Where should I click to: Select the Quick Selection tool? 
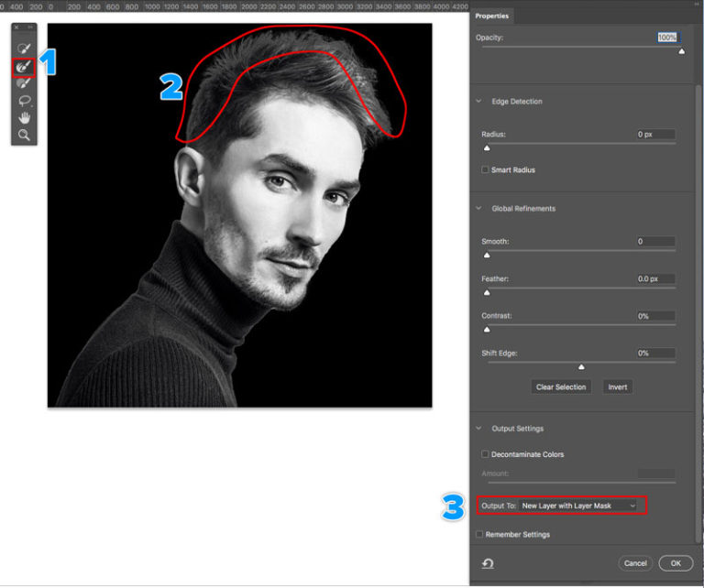click(x=25, y=48)
